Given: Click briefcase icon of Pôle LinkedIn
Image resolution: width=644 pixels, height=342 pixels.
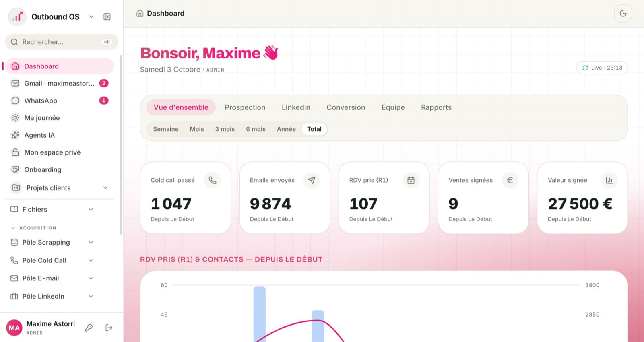Looking at the screenshot, I should click(14, 297).
